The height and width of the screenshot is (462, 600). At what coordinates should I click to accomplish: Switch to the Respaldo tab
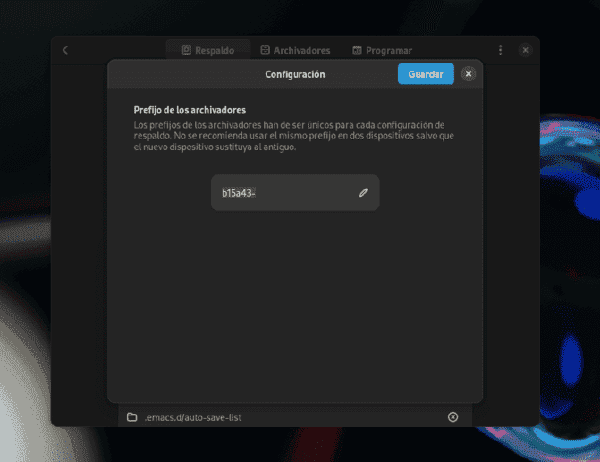click(208, 50)
